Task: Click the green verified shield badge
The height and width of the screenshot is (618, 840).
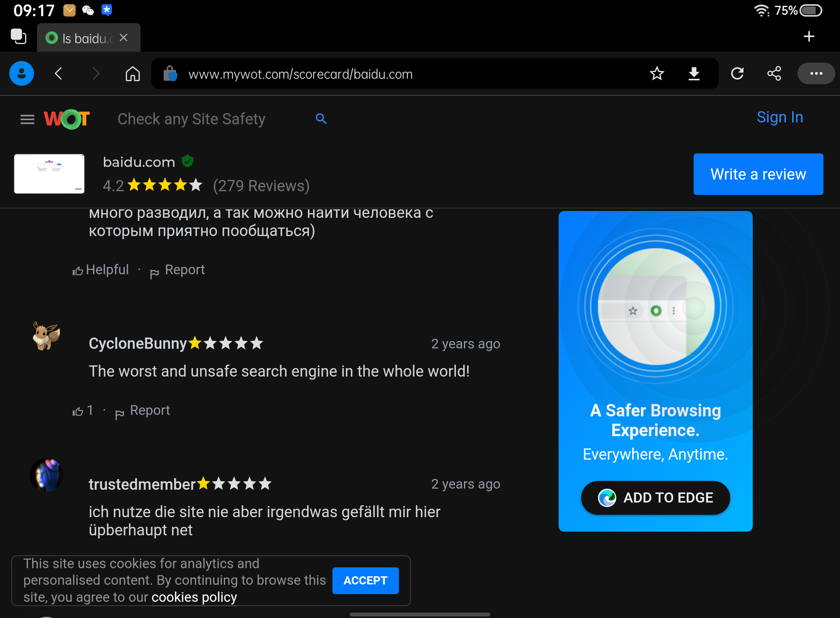Action: tap(188, 161)
